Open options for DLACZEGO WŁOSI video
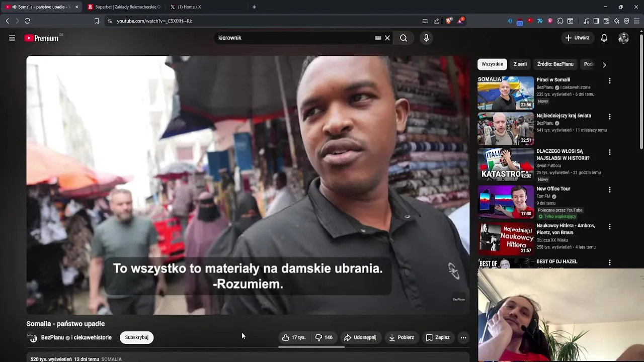Screen dimensions: 644x362 coord(609,152)
